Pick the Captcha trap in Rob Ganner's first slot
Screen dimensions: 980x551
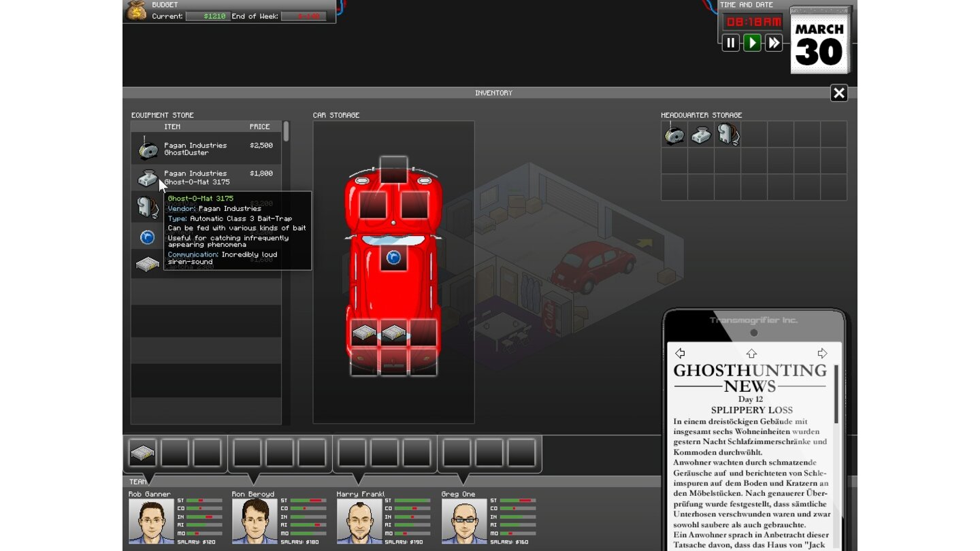click(x=143, y=452)
